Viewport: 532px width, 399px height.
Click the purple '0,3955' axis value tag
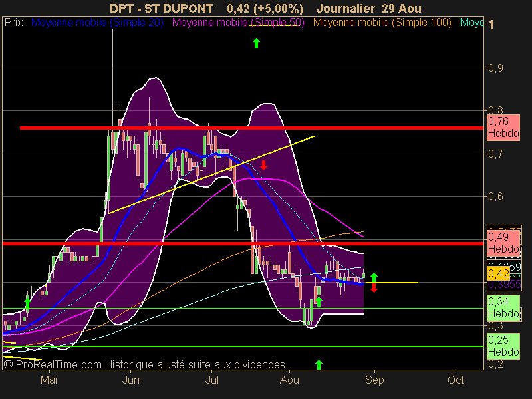[504, 285]
